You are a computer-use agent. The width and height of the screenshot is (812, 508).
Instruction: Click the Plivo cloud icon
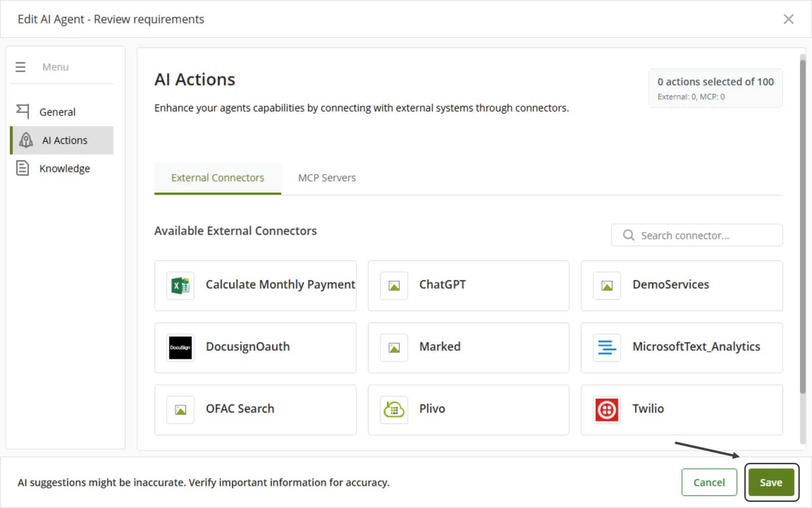tap(394, 409)
